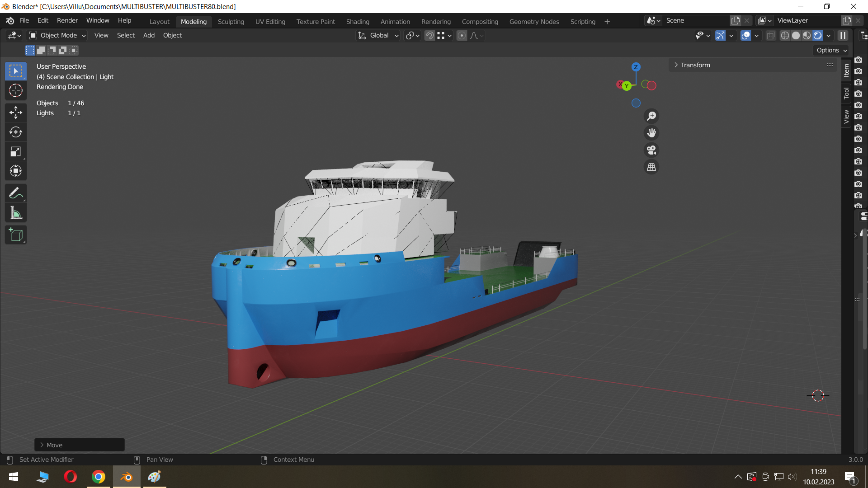
Task: Click the ViewLayer name field
Action: (x=807, y=21)
